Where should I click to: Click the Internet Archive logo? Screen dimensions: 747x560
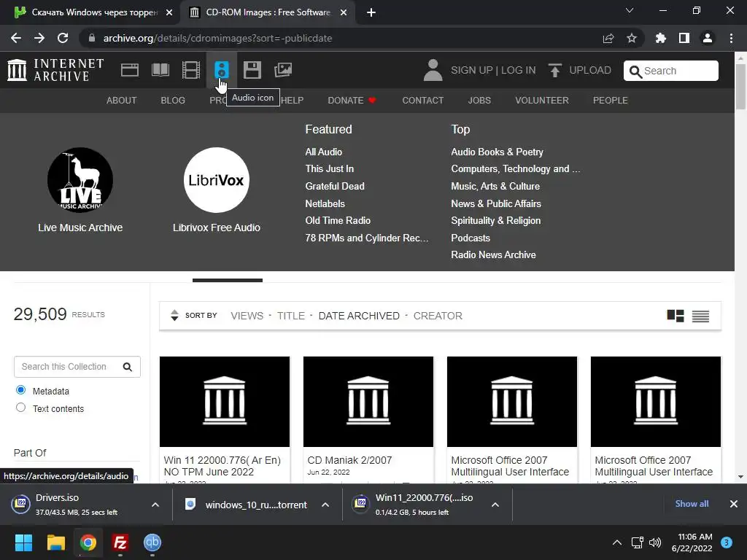coord(55,70)
